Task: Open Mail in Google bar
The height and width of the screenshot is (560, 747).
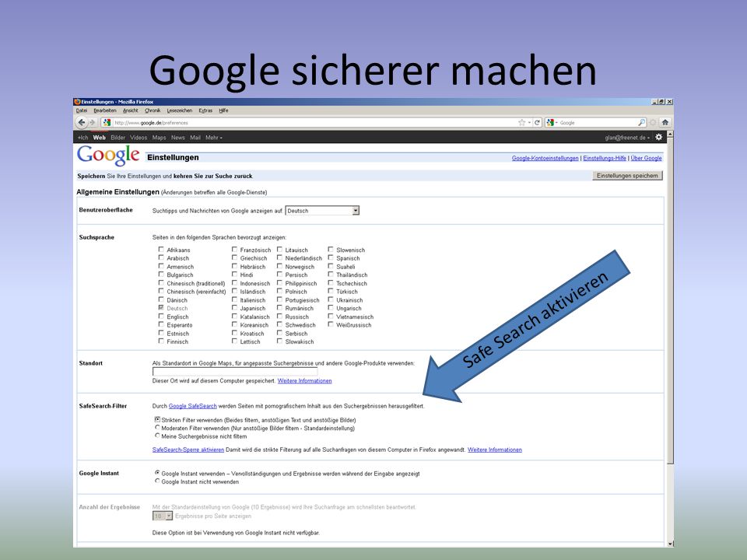Action: tap(195, 138)
